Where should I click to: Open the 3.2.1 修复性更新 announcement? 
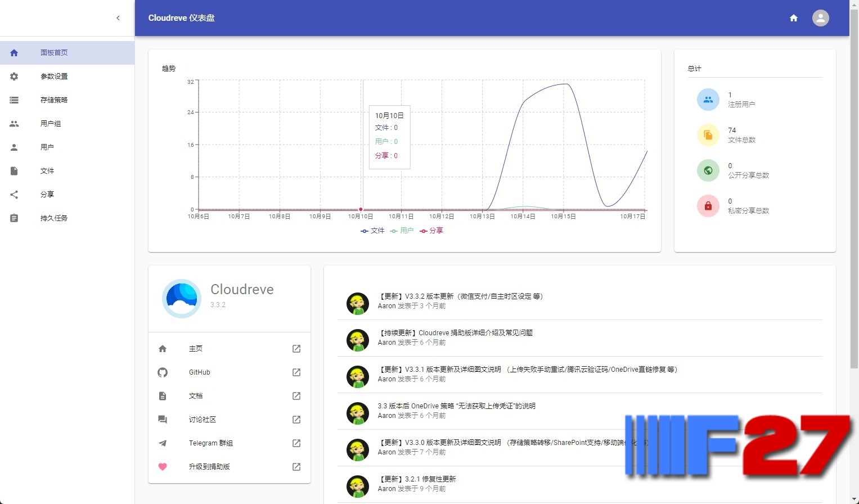click(x=580, y=484)
